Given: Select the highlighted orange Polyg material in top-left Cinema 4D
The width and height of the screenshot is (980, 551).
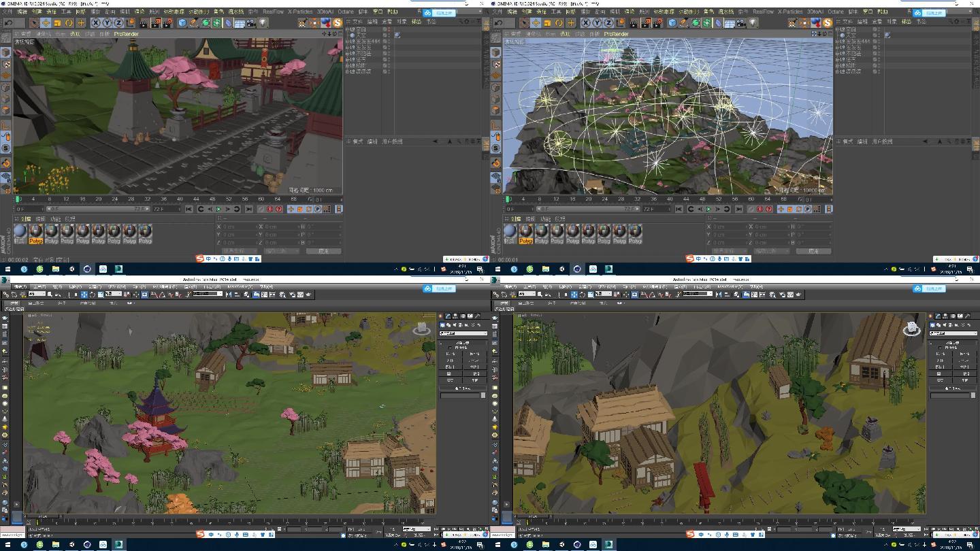Looking at the screenshot, I should pyautogui.click(x=35, y=233).
